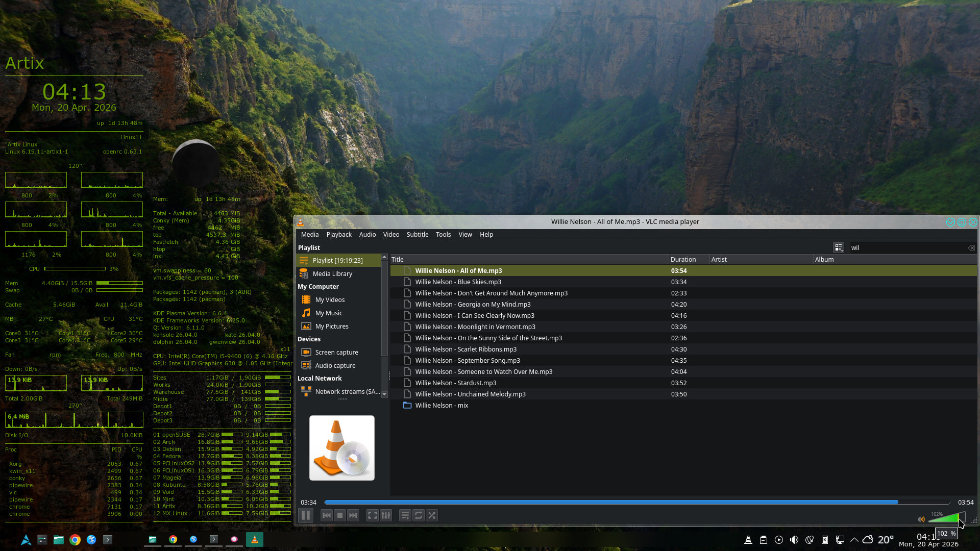
Task: Pause playback with the pause button
Action: point(306,515)
